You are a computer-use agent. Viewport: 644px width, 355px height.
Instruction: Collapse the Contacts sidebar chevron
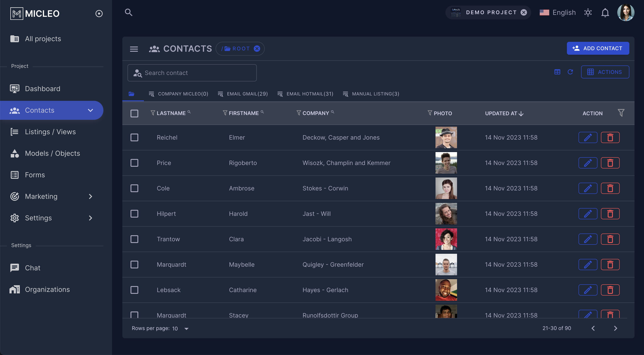[x=90, y=110]
